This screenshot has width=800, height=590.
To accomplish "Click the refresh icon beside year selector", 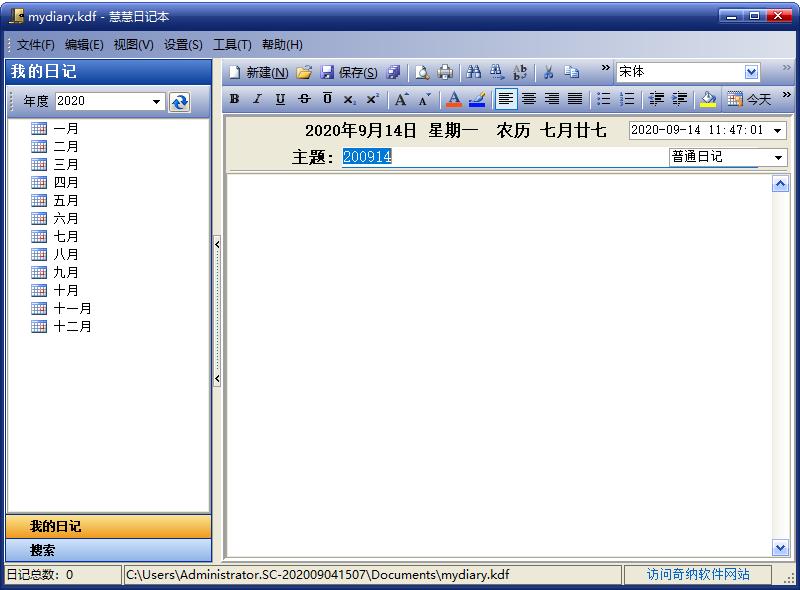I will (180, 102).
